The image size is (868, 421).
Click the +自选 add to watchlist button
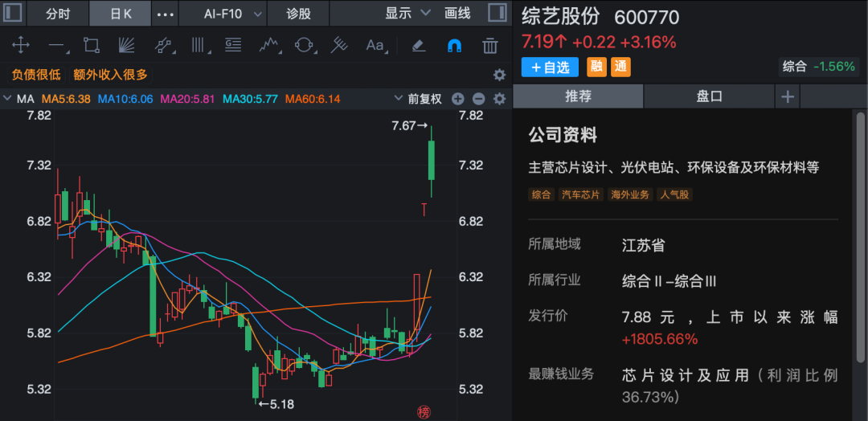click(x=550, y=67)
